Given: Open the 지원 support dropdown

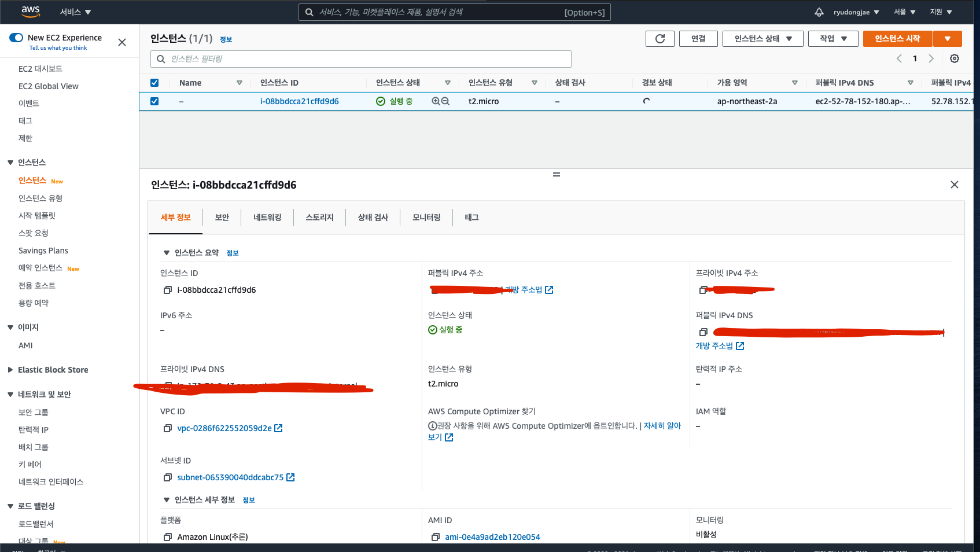Looking at the screenshot, I should pos(941,12).
